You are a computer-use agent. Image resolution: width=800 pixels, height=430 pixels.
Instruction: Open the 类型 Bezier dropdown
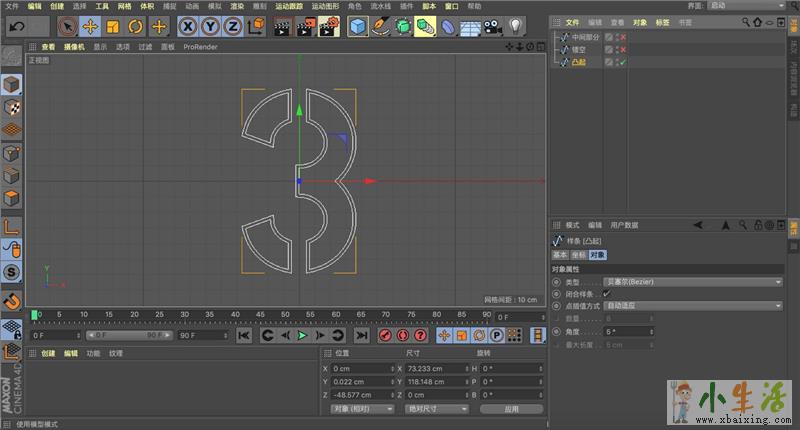pos(692,282)
